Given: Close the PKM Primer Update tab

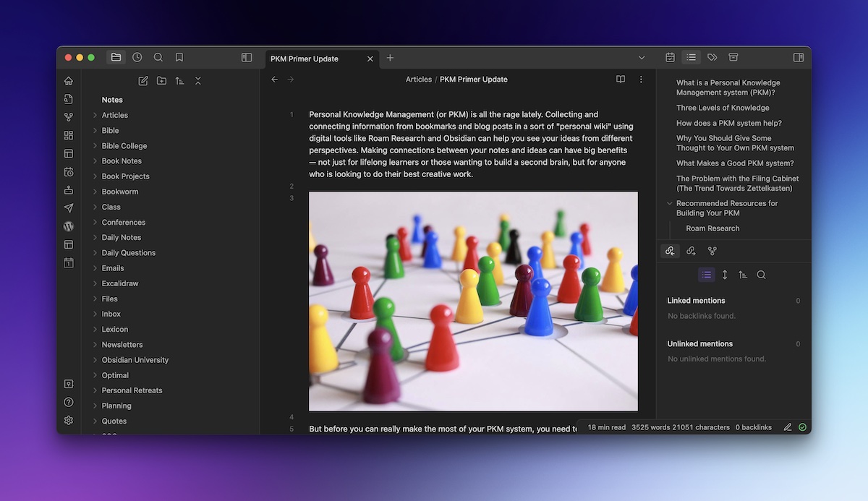Looking at the screenshot, I should click(x=371, y=59).
